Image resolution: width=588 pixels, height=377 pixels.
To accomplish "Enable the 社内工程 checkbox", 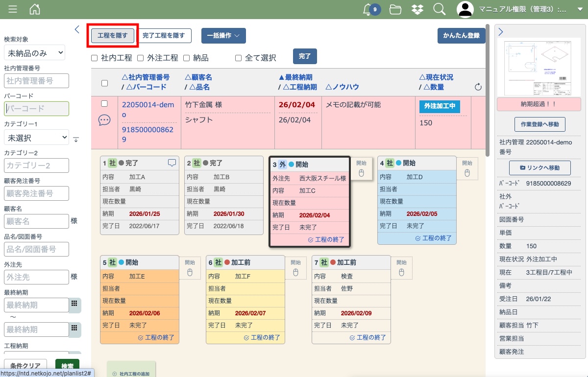I will 95,58.
